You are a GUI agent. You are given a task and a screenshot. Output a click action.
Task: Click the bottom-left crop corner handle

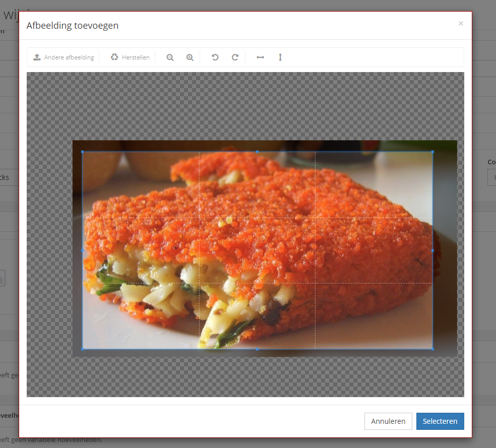(x=83, y=349)
